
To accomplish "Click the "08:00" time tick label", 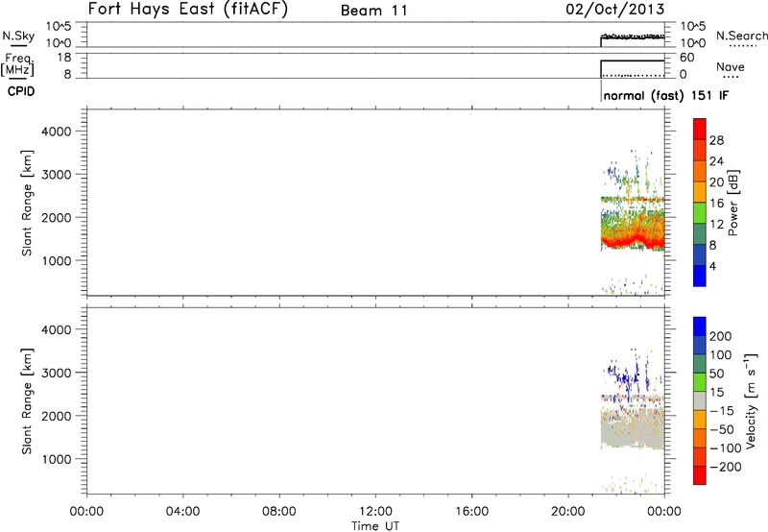I will click(x=279, y=512).
